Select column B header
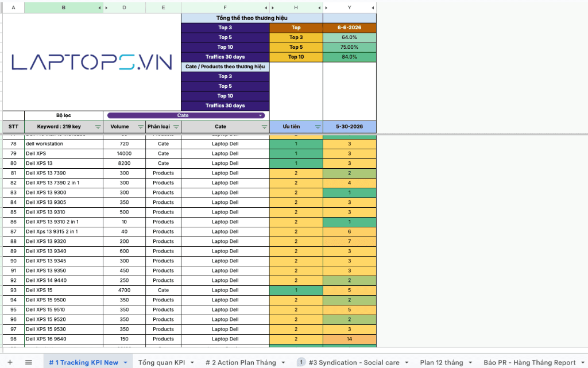Screen dimensions: 588x368 (64, 7)
